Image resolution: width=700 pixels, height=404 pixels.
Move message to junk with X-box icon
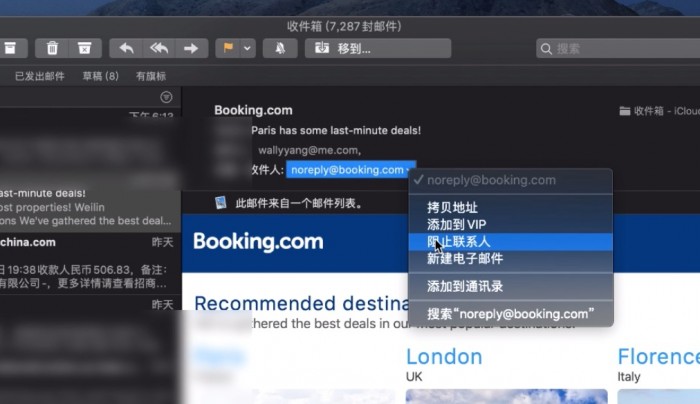(x=84, y=48)
